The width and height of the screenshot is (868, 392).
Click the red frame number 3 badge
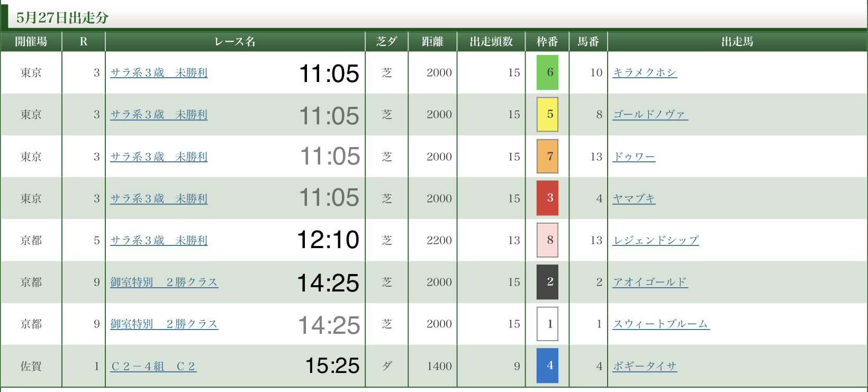click(x=547, y=198)
